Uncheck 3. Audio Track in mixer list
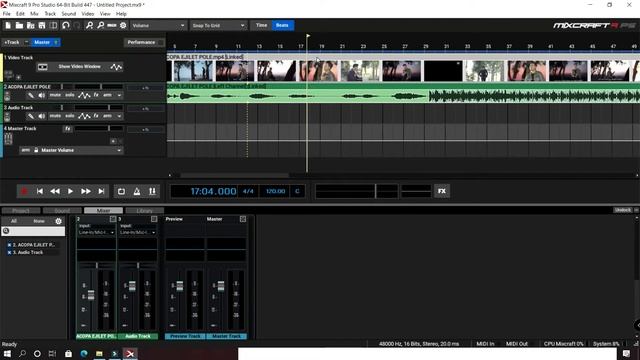The width and height of the screenshot is (640, 360). pos(9,253)
